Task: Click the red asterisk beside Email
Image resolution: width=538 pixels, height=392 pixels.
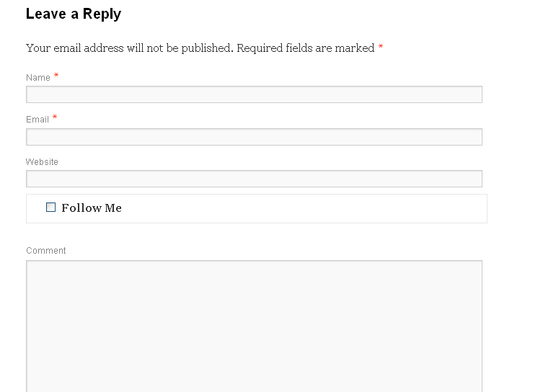Action: (x=55, y=117)
